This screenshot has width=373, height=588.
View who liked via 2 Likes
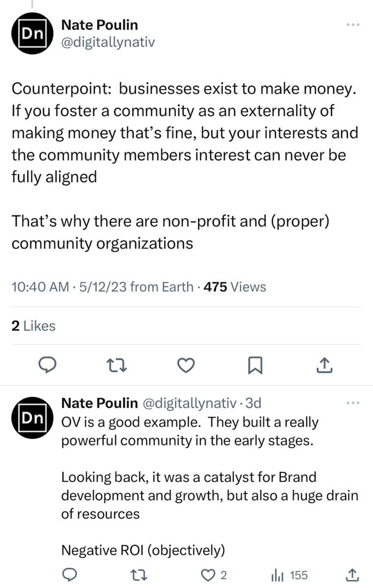pyautogui.click(x=33, y=326)
